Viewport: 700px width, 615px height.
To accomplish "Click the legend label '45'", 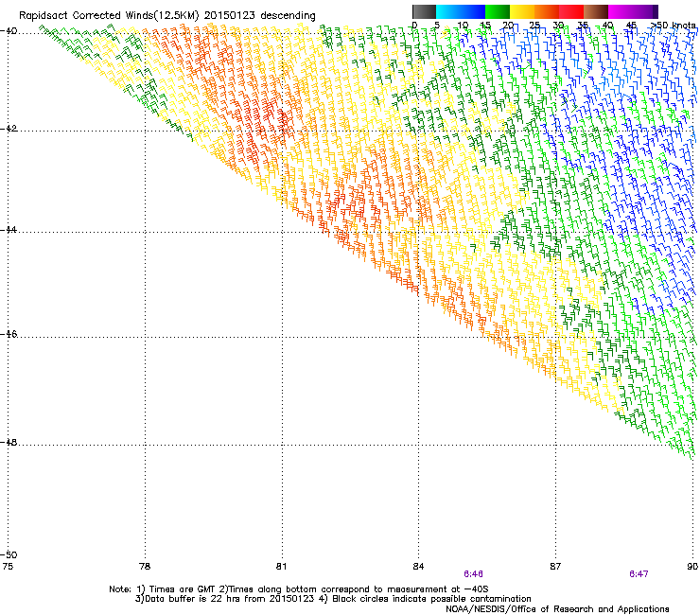I will [x=631, y=25].
